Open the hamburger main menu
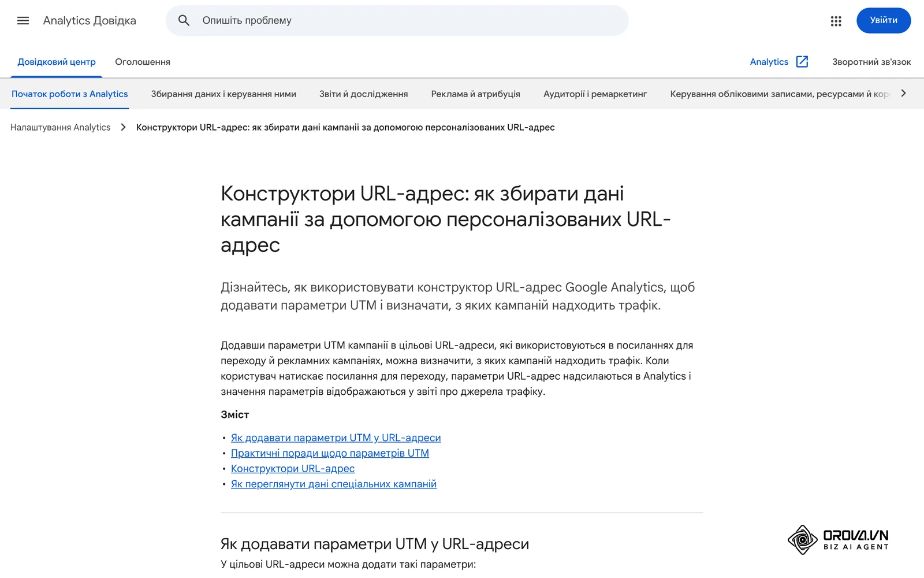Screen dimensions: 924x578 click(23, 21)
